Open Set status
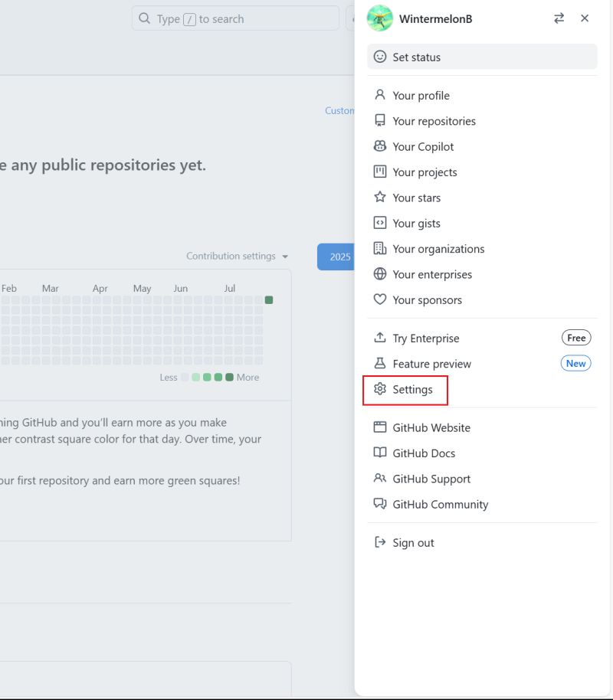 pyautogui.click(x=416, y=57)
